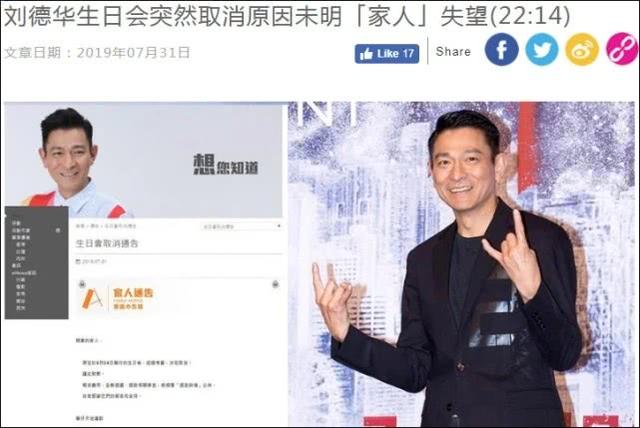Share the article on Weibo
Viewport: 640px width, 428px height.
click(582, 49)
